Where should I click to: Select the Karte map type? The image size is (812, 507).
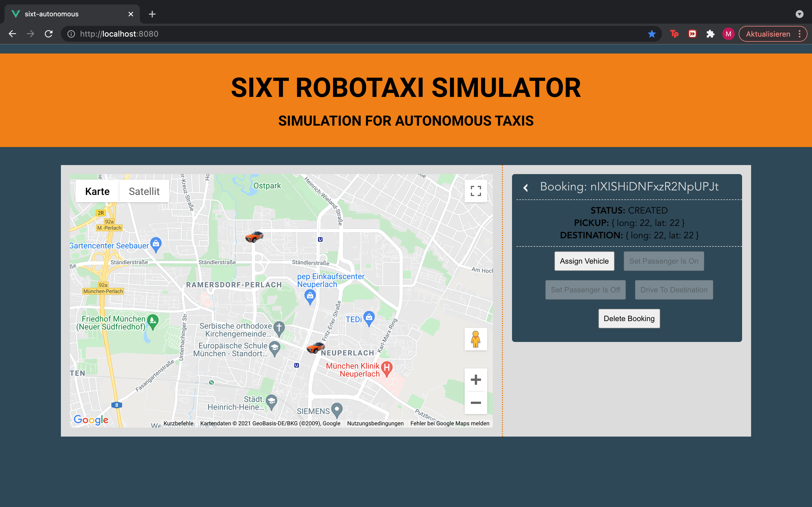click(97, 192)
